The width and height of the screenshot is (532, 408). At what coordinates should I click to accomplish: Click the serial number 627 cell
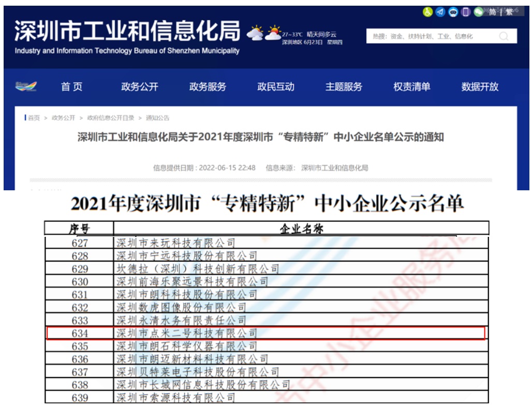pos(79,243)
